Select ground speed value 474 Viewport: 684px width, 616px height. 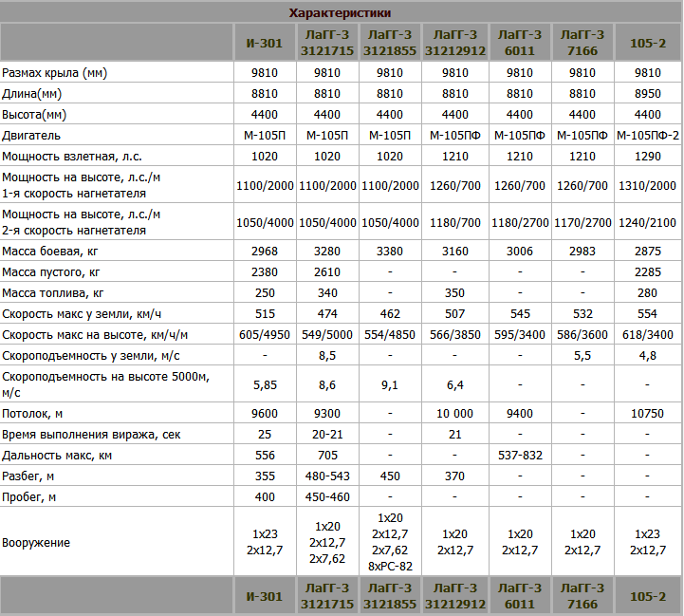[327, 314]
